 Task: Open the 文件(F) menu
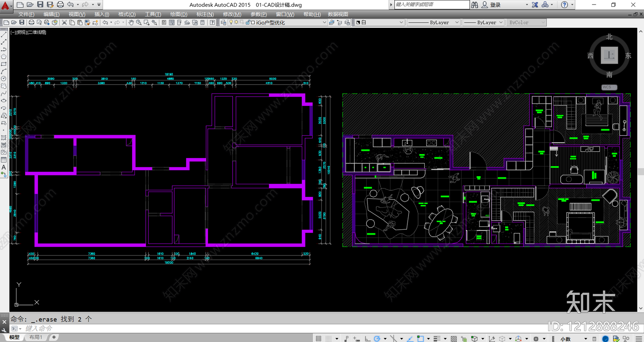coord(26,14)
